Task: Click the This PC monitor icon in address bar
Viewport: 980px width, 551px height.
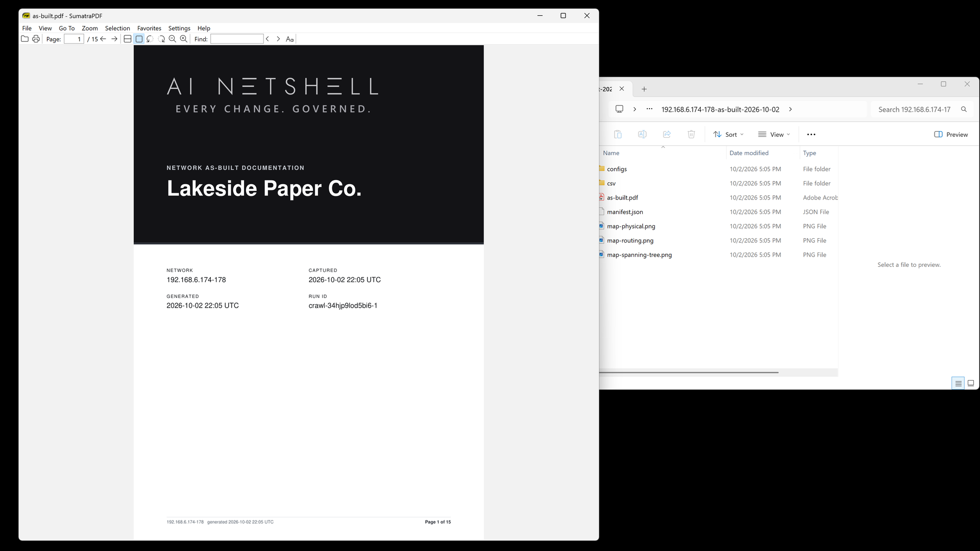Action: click(x=619, y=109)
